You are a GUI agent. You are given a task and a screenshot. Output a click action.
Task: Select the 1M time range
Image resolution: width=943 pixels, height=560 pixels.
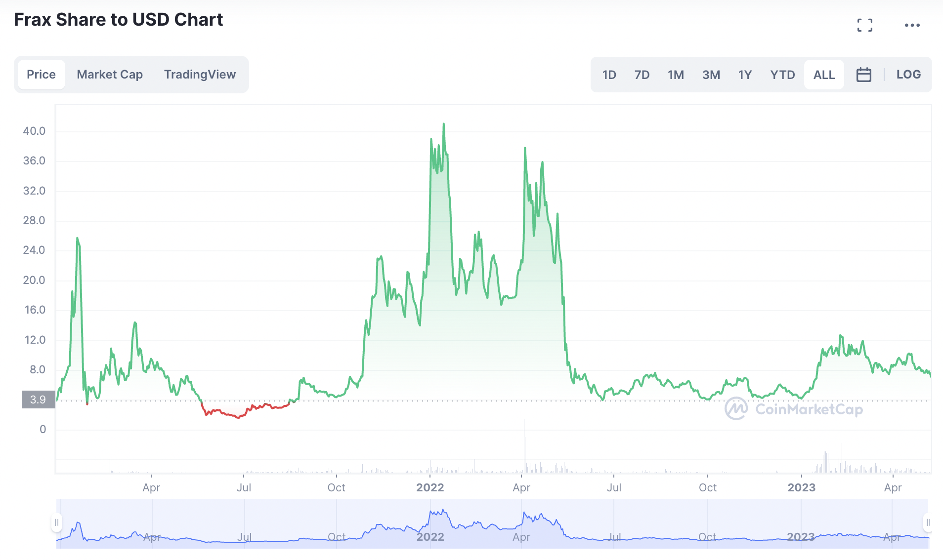coord(676,75)
